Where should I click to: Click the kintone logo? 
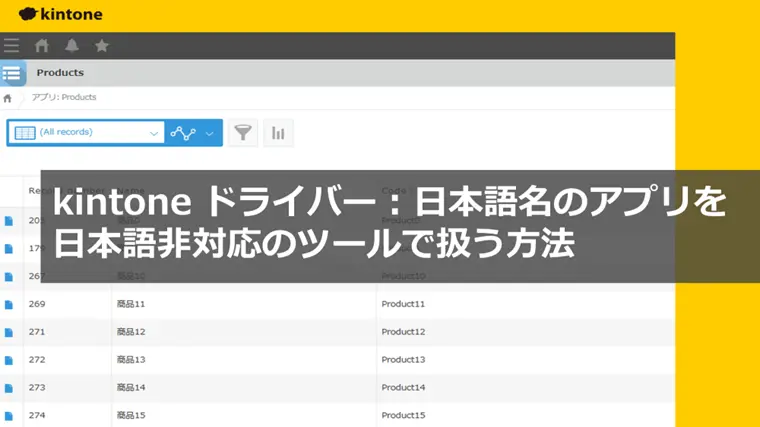pyautogui.click(x=61, y=14)
